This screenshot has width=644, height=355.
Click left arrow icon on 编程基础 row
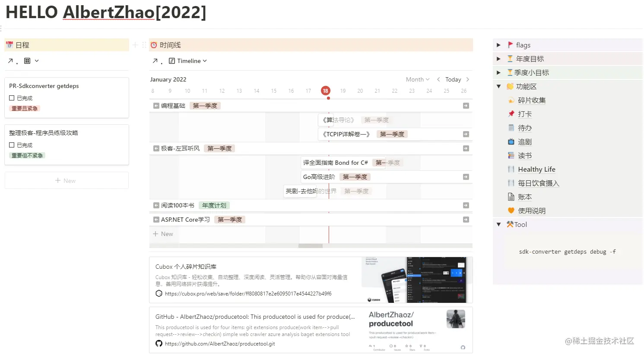(x=156, y=106)
